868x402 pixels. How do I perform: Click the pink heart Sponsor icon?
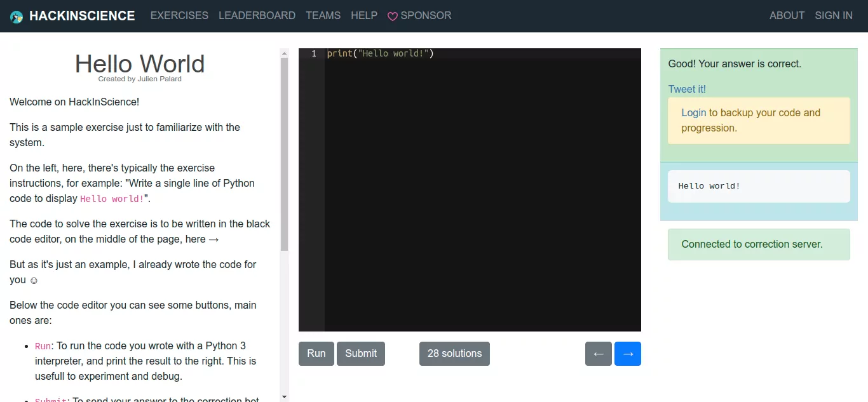point(393,17)
